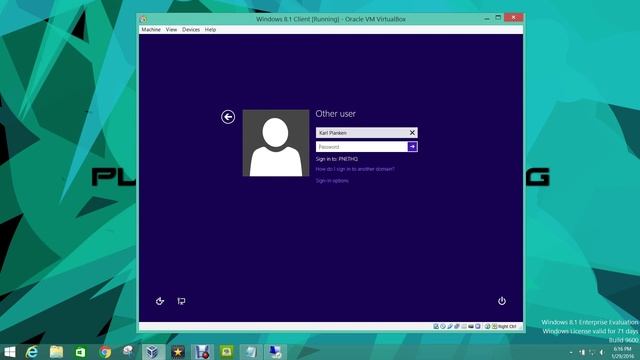The width and height of the screenshot is (640, 360).
Task: Open the volume control in the system tray
Action: click(x=602, y=352)
